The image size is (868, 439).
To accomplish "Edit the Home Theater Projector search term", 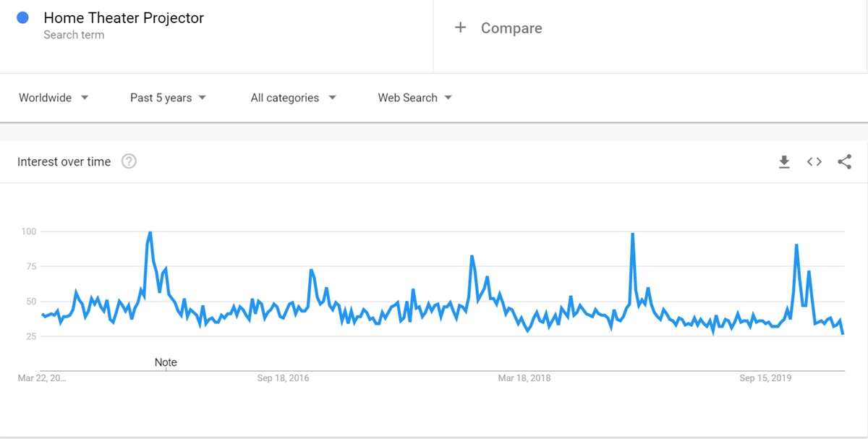I will [124, 18].
